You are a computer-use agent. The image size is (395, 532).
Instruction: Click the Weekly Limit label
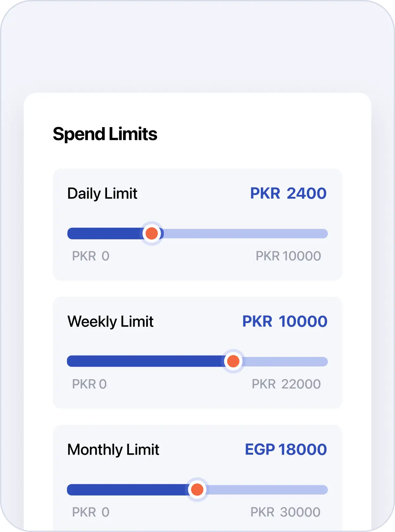110,321
